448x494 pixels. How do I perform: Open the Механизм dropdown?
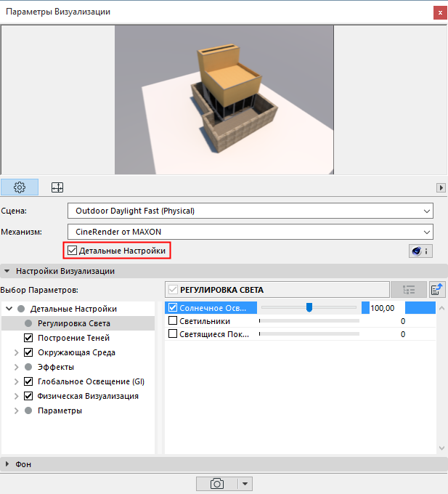point(251,232)
